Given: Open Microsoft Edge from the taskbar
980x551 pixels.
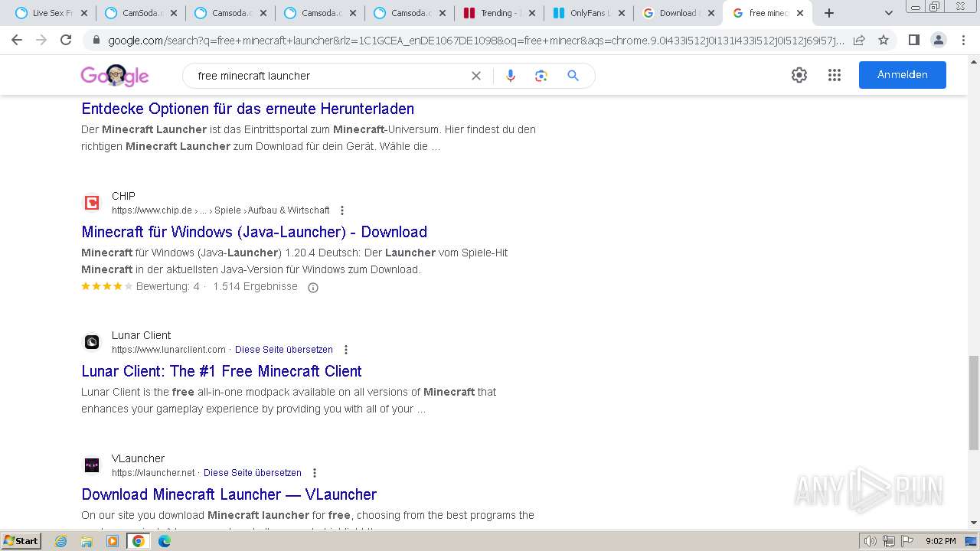Looking at the screenshot, I should click(165, 541).
